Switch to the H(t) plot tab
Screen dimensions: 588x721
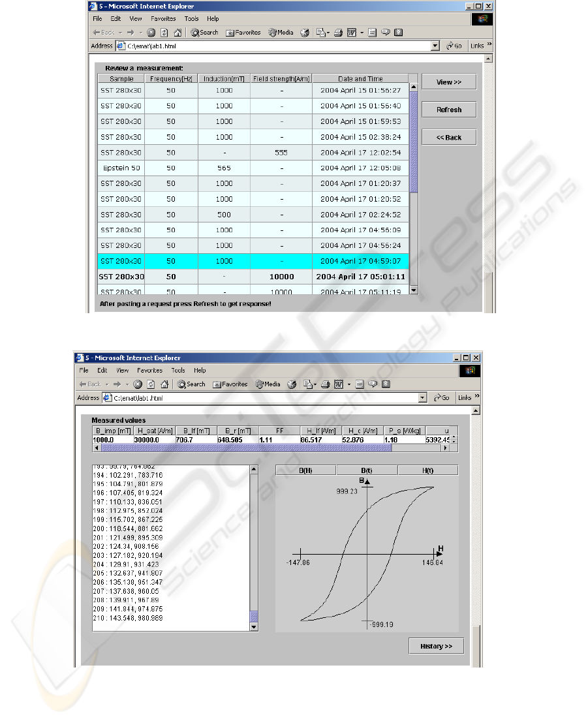click(x=428, y=470)
